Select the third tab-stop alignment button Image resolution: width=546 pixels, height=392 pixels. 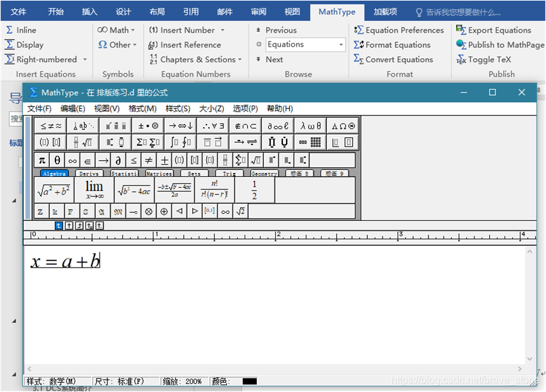click(x=79, y=226)
